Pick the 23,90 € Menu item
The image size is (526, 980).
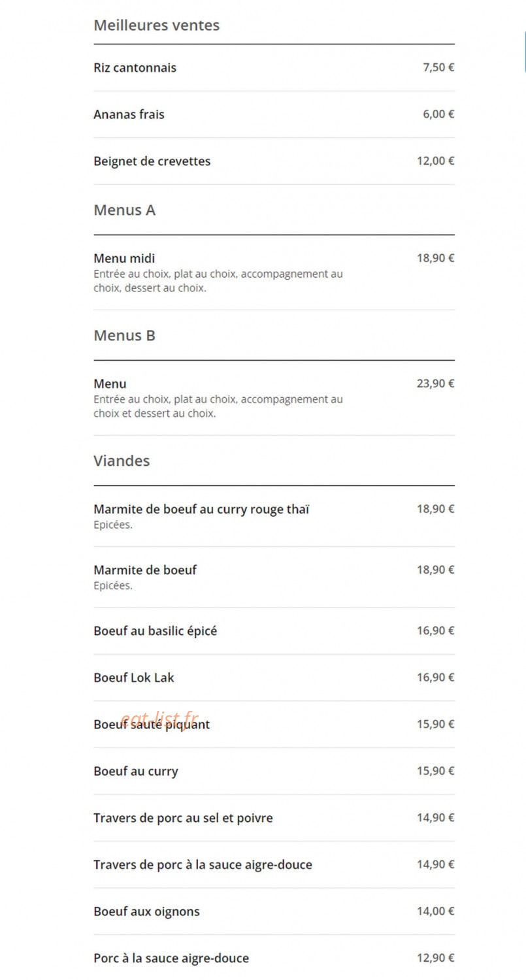point(274,398)
